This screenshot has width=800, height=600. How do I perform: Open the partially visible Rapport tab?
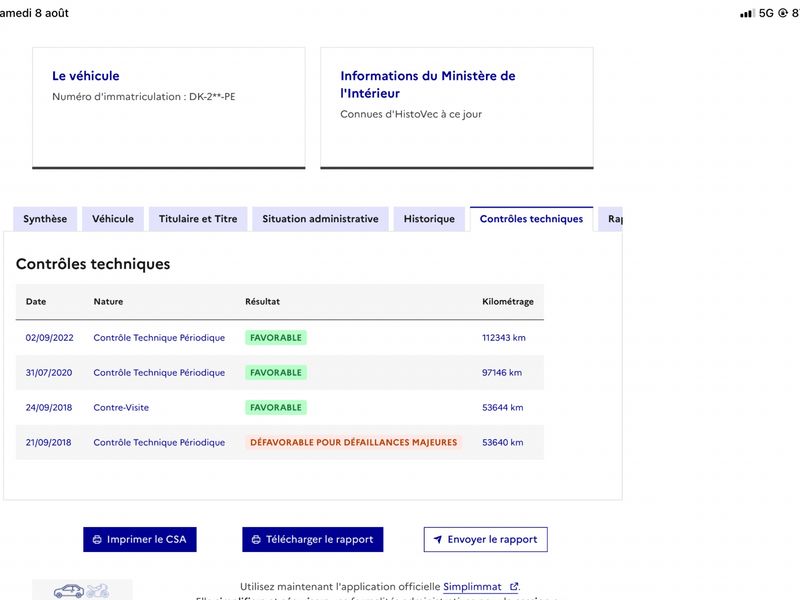(611, 219)
